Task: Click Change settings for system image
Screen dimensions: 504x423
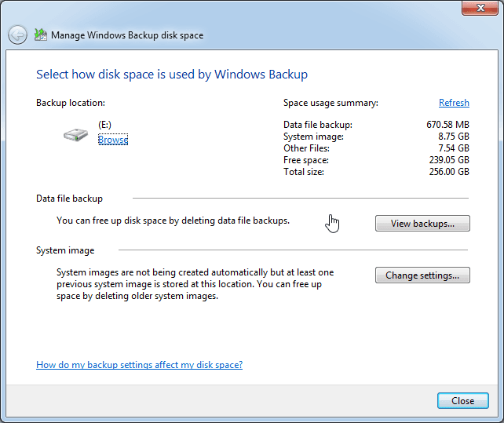Action: click(422, 275)
